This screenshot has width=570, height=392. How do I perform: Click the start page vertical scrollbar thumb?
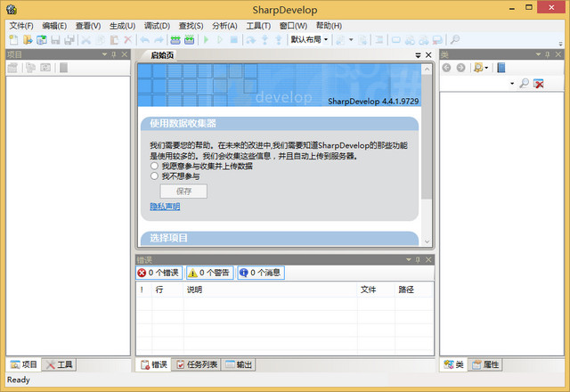coord(427,136)
